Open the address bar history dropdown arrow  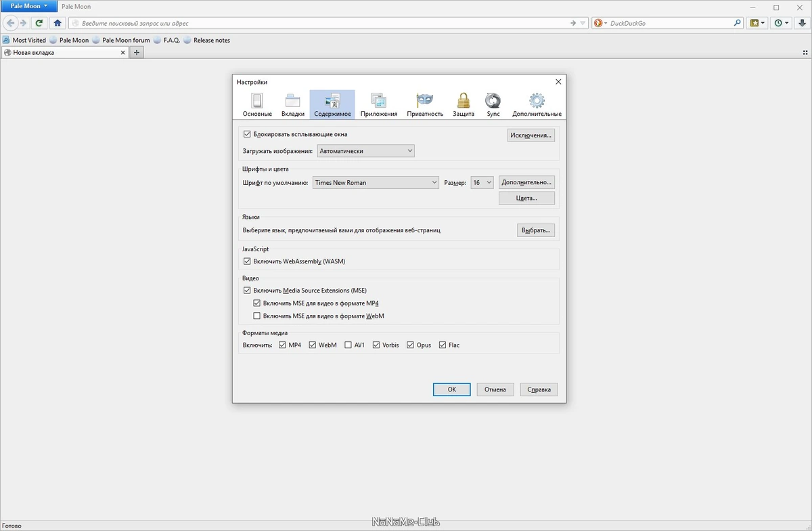pos(584,23)
